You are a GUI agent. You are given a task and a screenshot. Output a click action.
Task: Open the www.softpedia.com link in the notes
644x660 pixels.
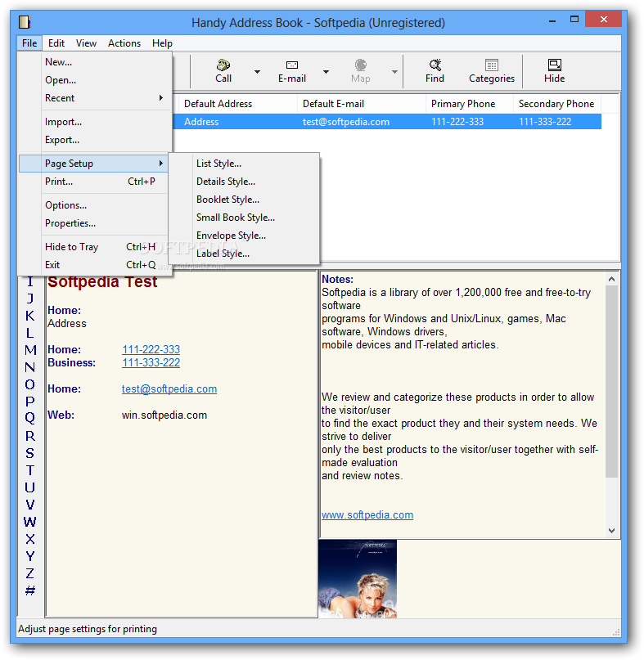[x=367, y=514]
